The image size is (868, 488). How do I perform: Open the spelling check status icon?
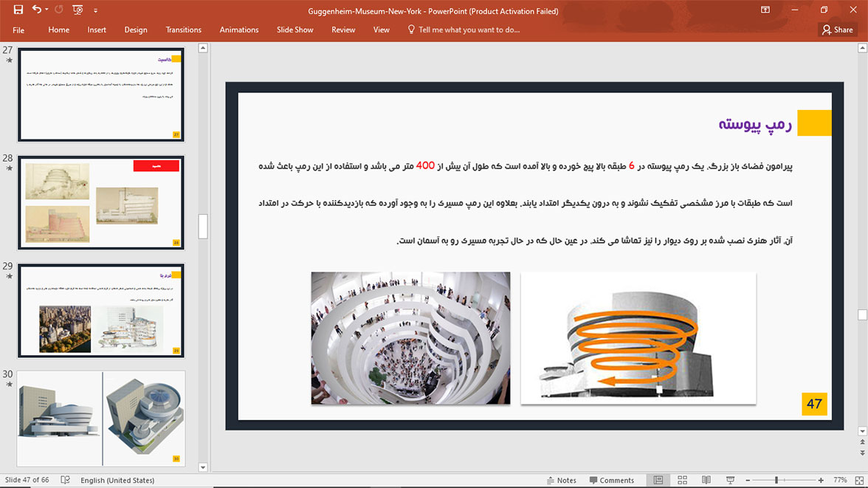(65, 480)
